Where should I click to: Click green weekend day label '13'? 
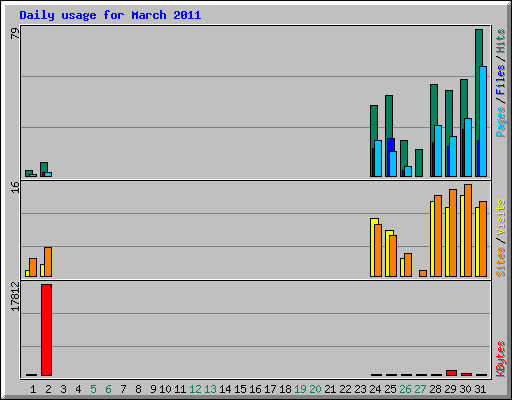click(x=210, y=389)
